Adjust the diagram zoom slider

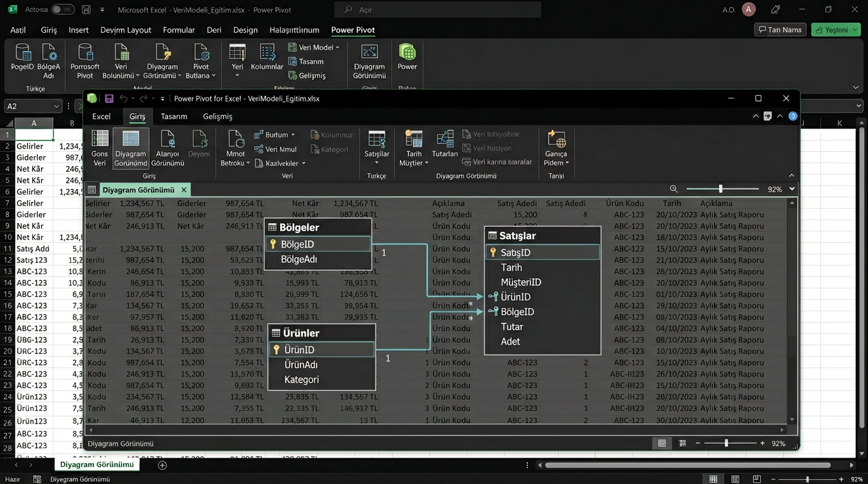coord(720,189)
